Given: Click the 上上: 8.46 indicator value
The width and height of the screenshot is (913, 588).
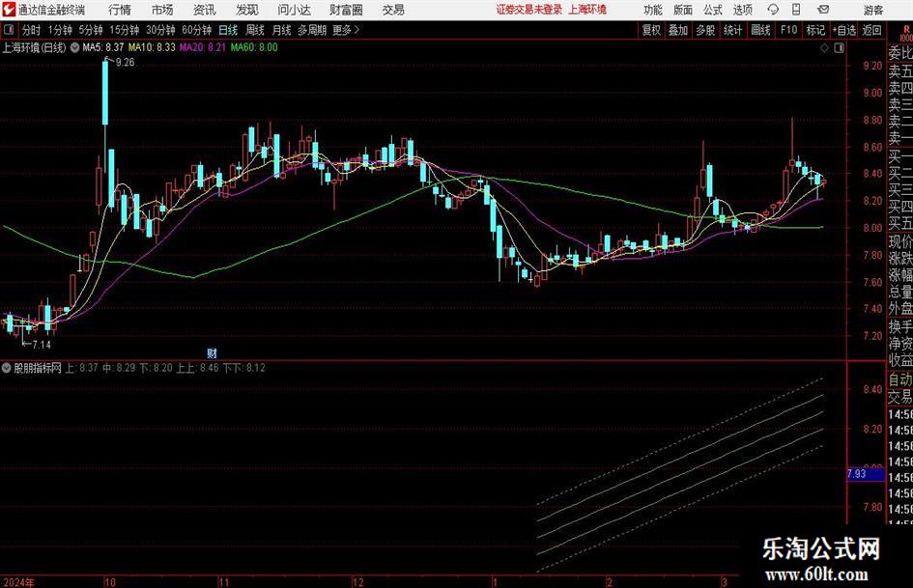Looking at the screenshot, I should [198, 368].
